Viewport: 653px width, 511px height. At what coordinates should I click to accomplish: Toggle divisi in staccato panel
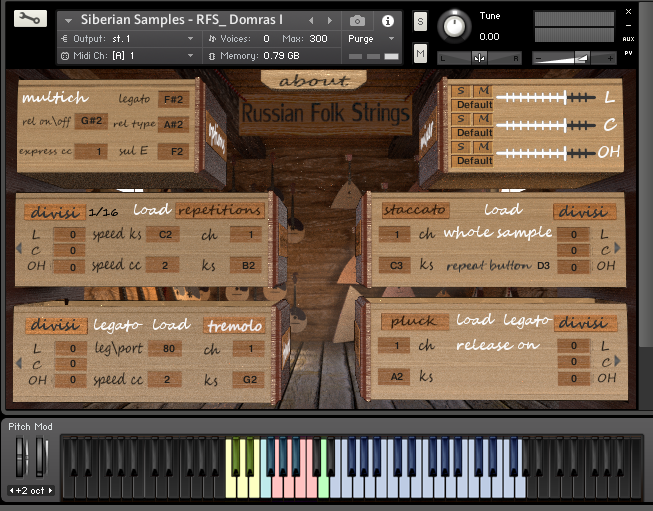pos(584,212)
